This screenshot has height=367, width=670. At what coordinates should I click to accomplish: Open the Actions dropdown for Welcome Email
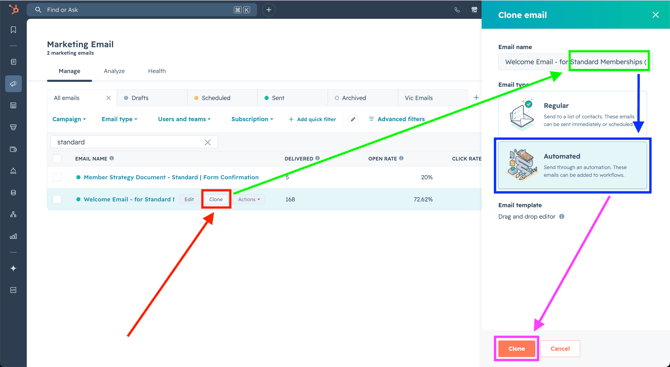[x=249, y=200]
